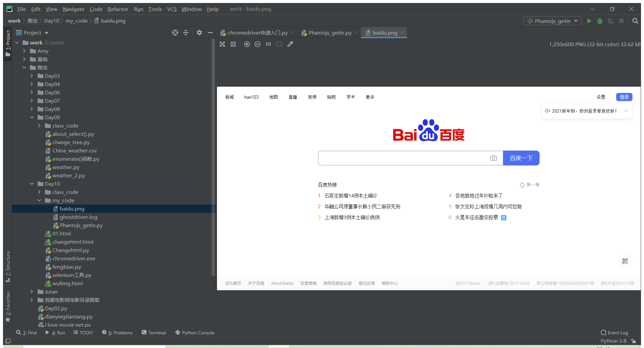Screen dimensions: 644x348
Task: Run the Phantojs_getin configuration
Action: tap(589, 21)
